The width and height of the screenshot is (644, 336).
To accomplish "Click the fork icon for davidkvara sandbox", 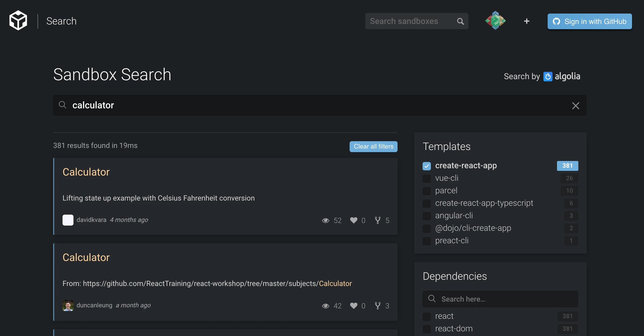I will coord(377,220).
